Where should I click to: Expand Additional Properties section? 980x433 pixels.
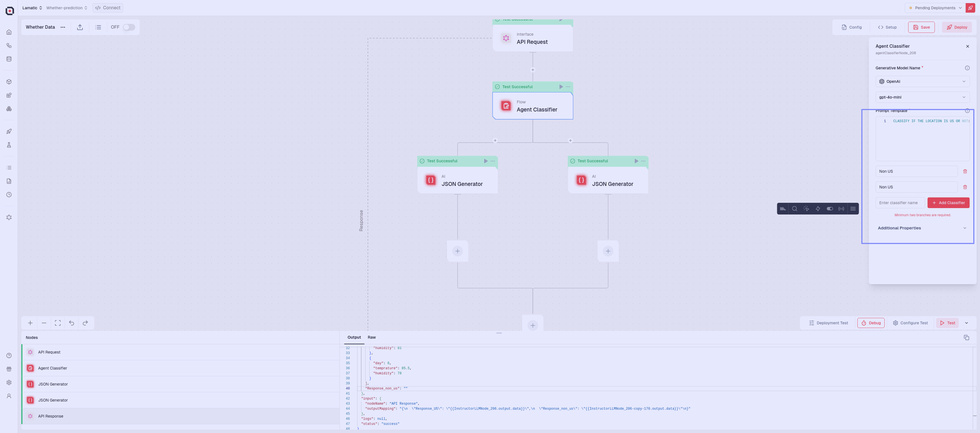pyautogui.click(x=922, y=228)
